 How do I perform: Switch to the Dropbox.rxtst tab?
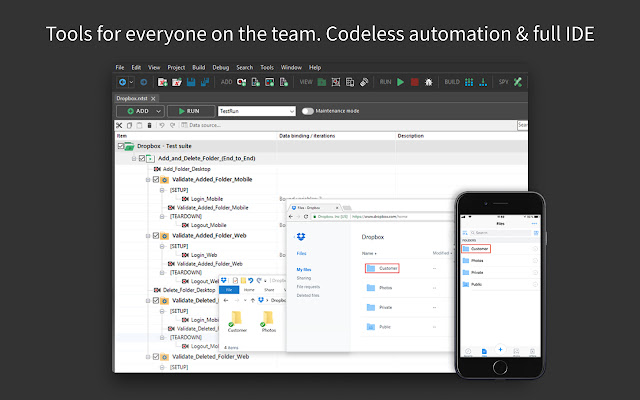[x=134, y=97]
